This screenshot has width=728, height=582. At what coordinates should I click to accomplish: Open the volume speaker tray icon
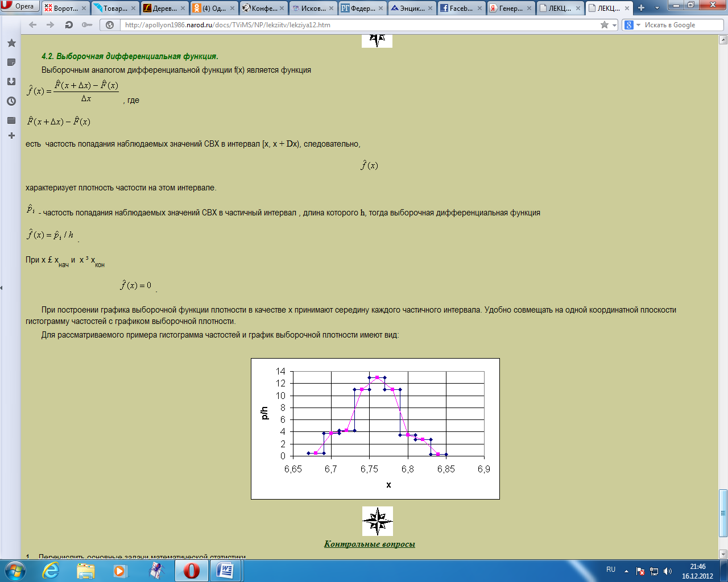pos(668,571)
